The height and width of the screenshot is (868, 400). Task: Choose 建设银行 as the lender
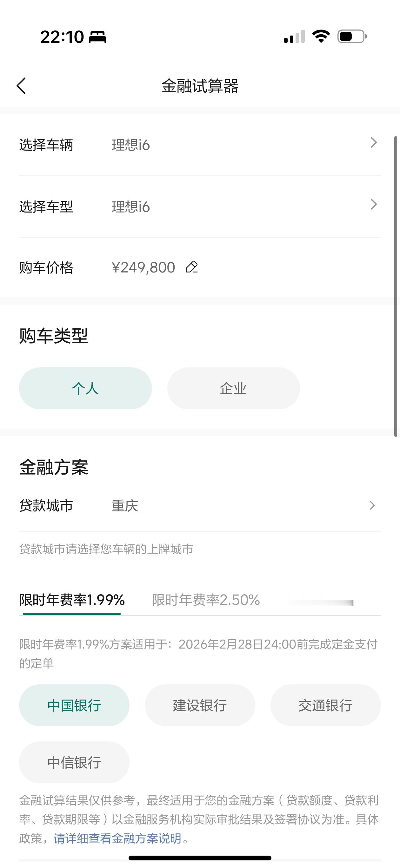[200, 705]
